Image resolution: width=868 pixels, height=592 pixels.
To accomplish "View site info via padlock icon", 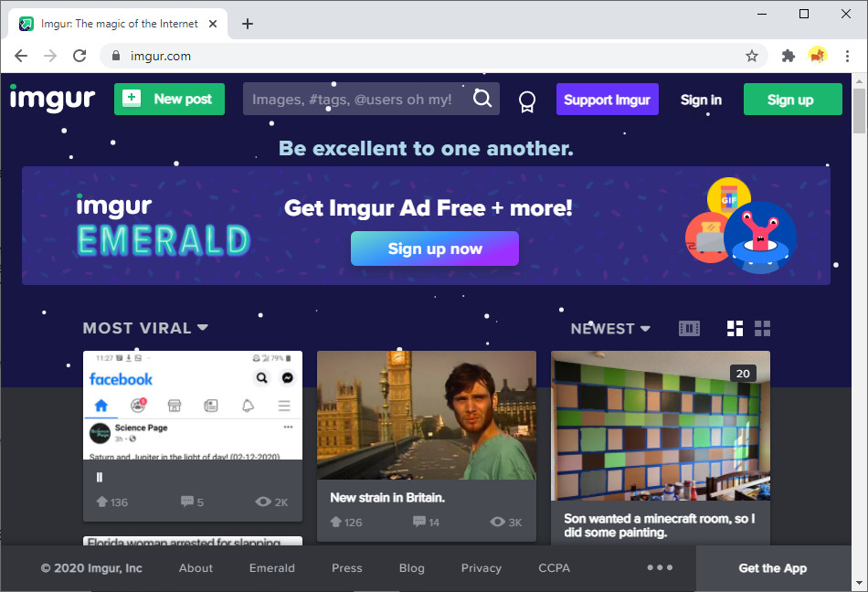I will (116, 56).
